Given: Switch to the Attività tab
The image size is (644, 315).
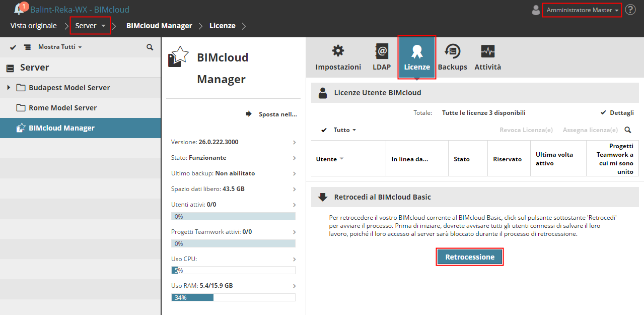Looking at the screenshot, I should pyautogui.click(x=488, y=56).
